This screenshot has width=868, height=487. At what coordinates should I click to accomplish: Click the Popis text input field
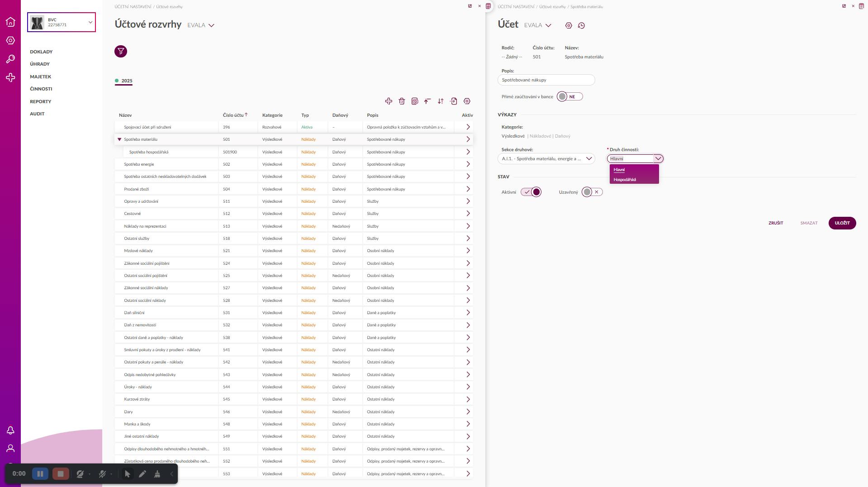546,80
